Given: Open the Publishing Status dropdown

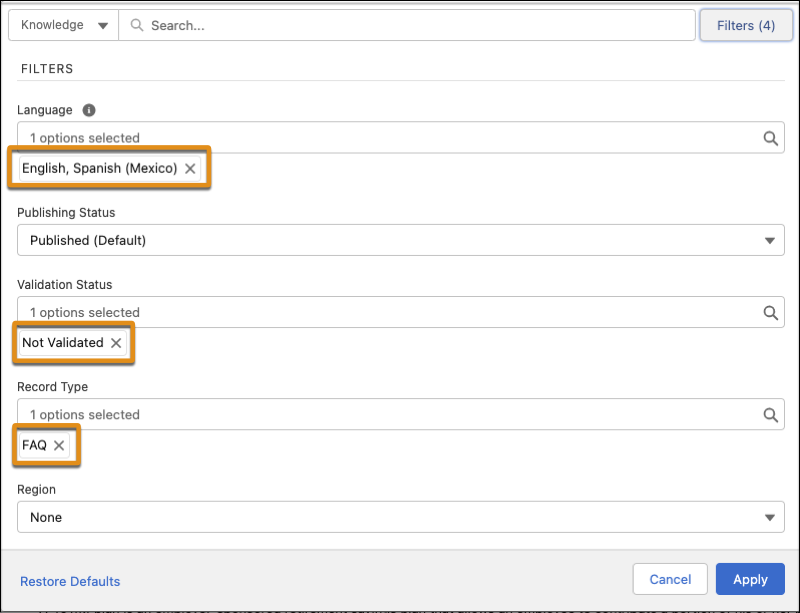Looking at the screenshot, I should tap(769, 240).
